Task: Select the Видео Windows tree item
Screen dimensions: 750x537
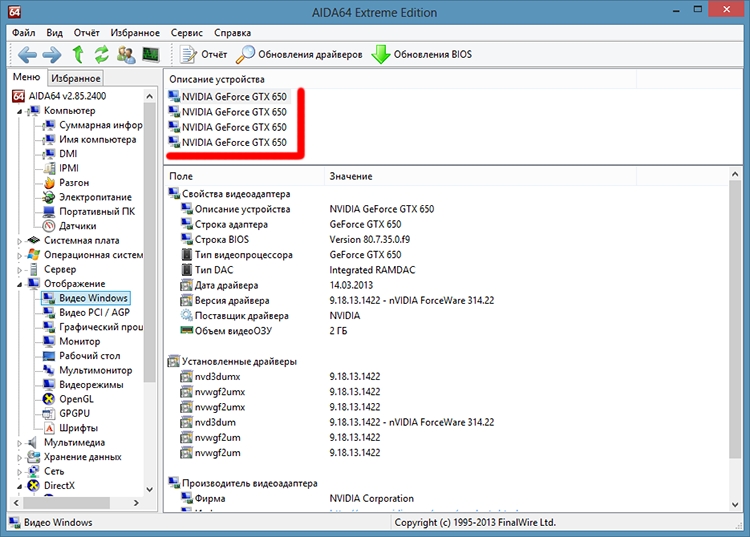Action: 86,298
